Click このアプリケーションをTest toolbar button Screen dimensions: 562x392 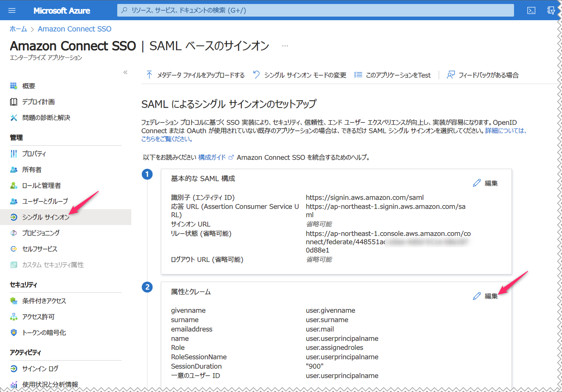(392, 75)
